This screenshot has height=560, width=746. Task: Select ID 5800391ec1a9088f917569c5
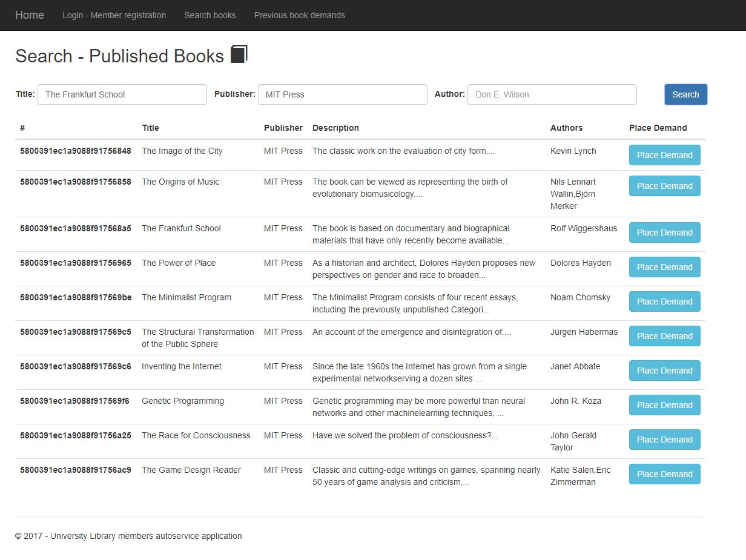click(76, 332)
